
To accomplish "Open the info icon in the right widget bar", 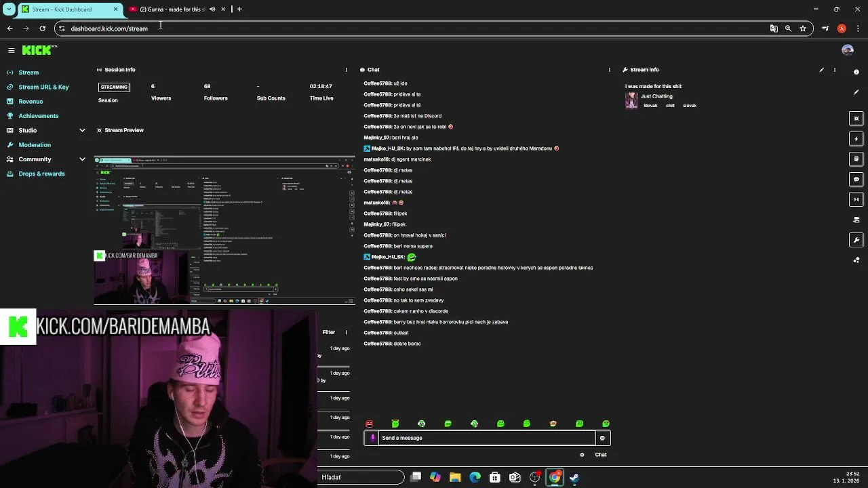I will point(856,72).
